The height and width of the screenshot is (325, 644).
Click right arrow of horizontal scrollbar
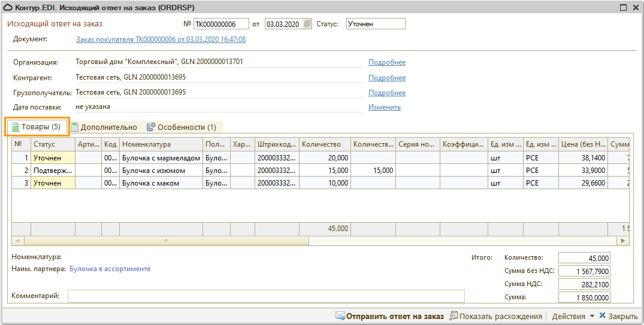point(624,241)
